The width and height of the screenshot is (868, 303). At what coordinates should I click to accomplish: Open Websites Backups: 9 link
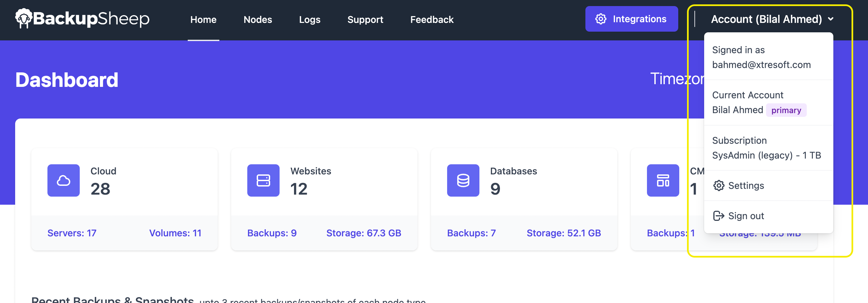272,233
